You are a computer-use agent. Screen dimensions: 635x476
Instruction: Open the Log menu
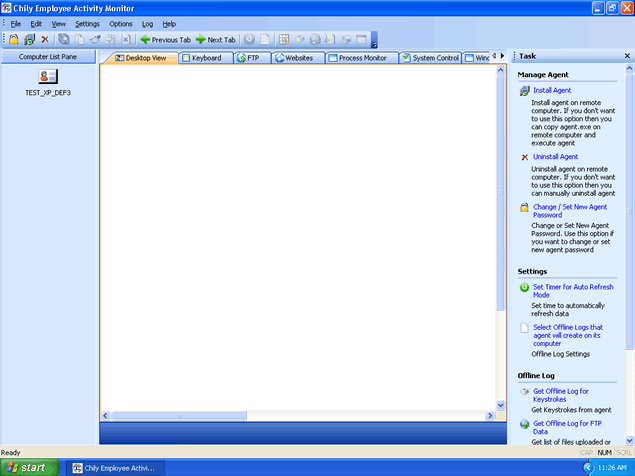click(147, 23)
